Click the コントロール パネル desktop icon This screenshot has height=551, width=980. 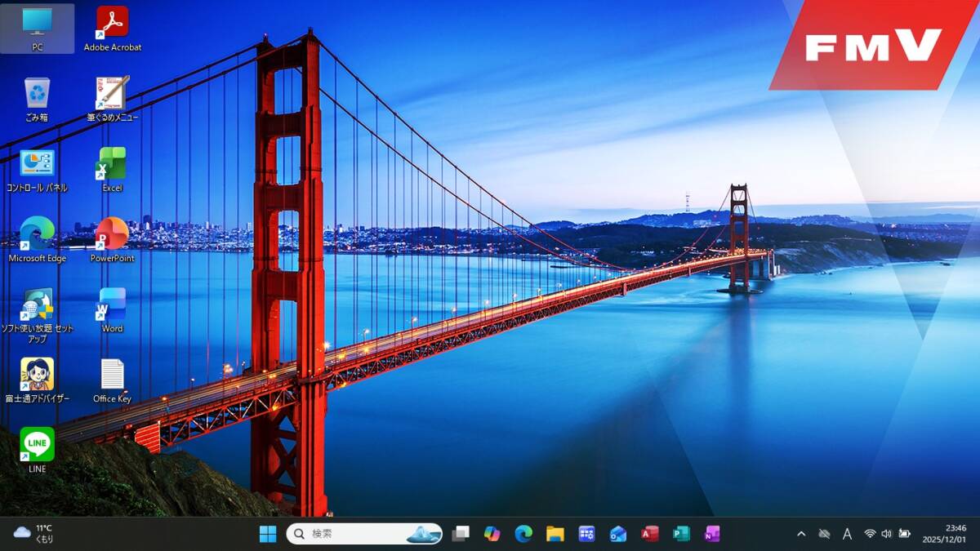tap(37, 164)
